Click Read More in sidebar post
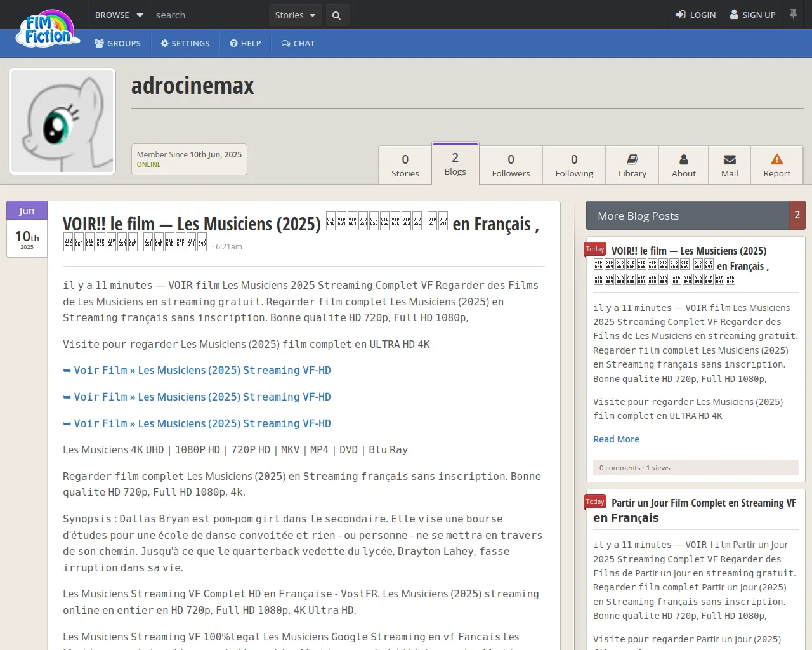This screenshot has width=812, height=650. 616,439
